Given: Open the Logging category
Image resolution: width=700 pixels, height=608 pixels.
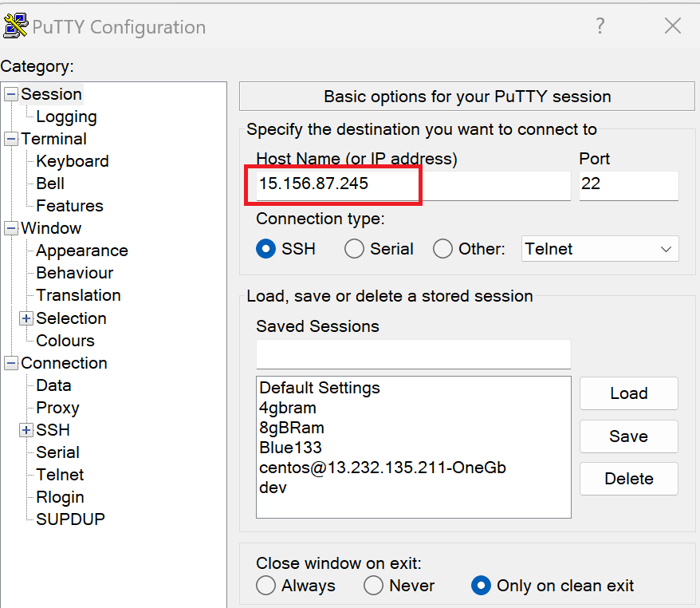Looking at the screenshot, I should click(x=66, y=116).
